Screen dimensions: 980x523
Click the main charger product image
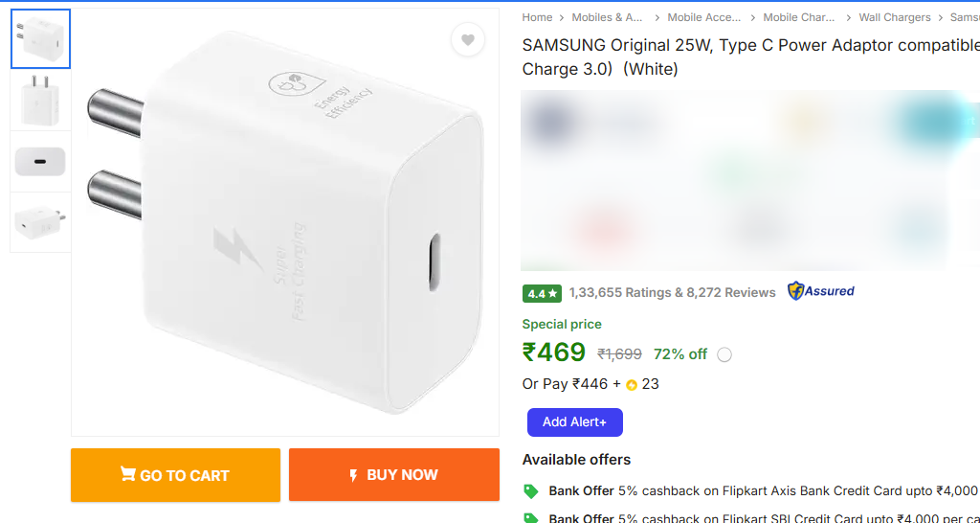285,223
